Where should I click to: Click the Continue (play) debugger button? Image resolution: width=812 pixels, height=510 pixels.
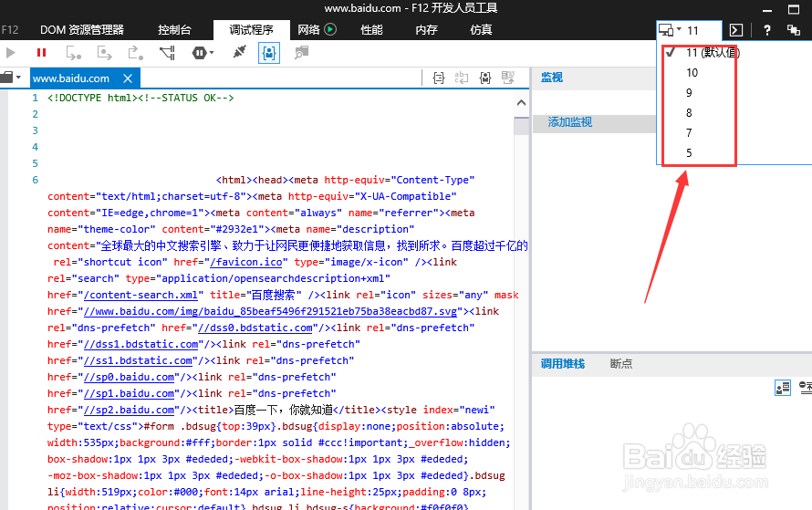(10, 52)
